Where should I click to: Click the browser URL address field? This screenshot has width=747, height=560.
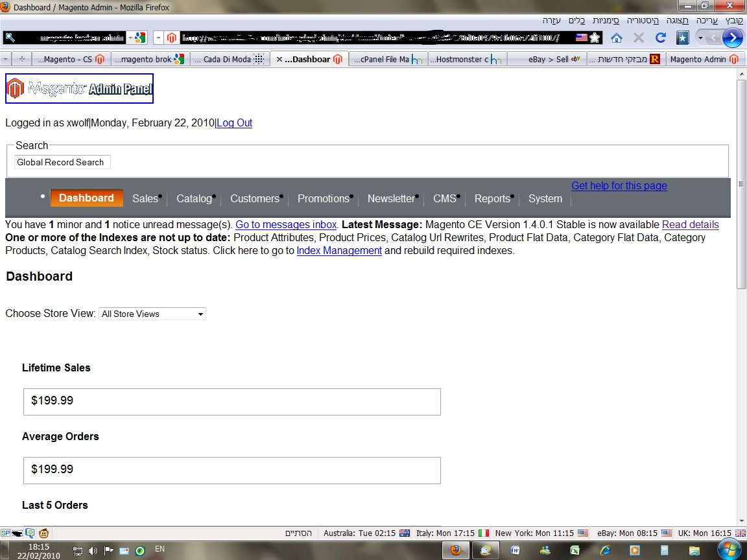point(376,38)
